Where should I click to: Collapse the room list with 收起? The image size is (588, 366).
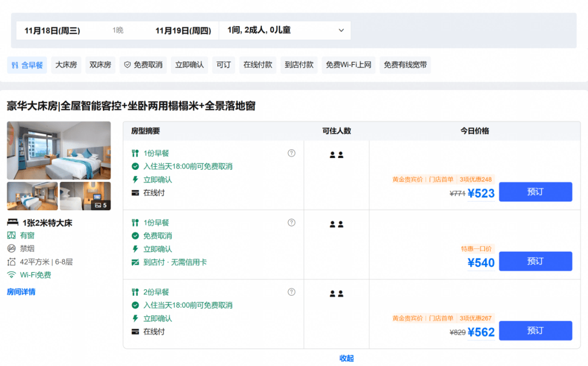(x=346, y=358)
